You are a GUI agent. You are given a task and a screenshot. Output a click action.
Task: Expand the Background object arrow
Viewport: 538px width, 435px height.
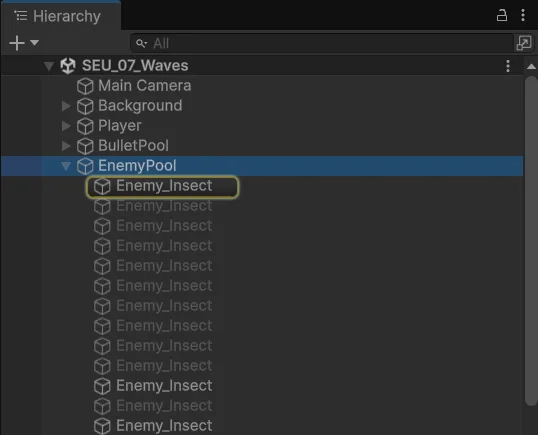(66, 106)
